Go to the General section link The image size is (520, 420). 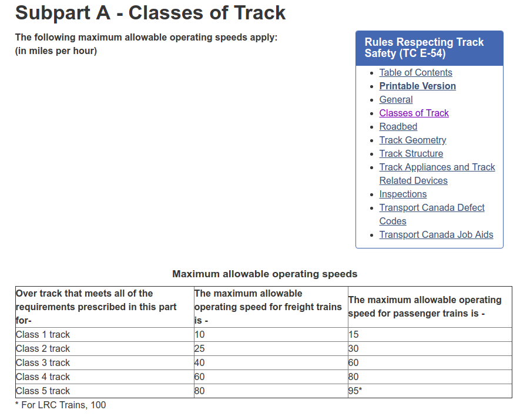coord(396,100)
